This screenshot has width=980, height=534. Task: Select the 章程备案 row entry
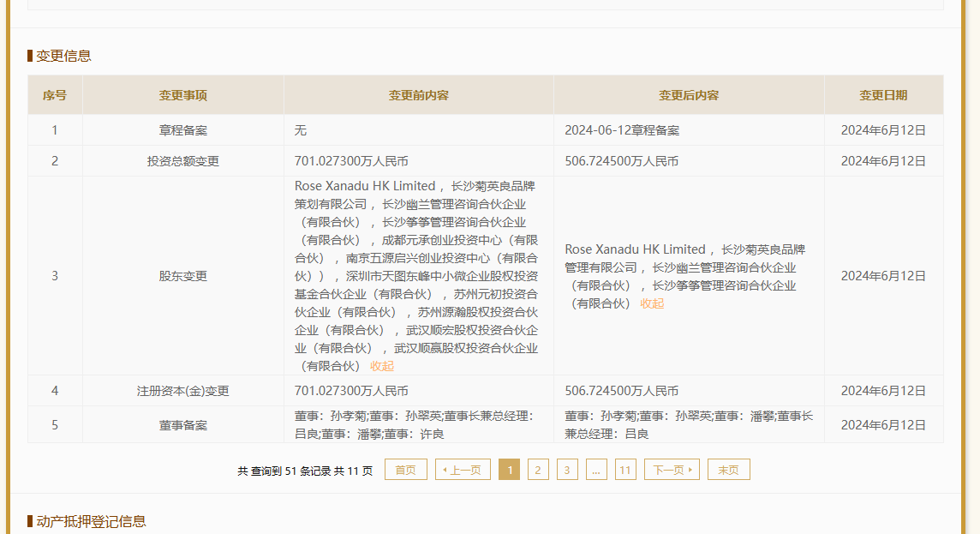(182, 130)
